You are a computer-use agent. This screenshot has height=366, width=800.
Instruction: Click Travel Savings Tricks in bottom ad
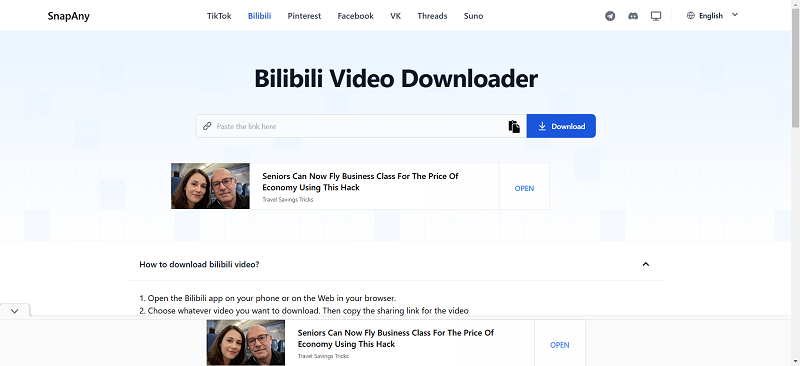323,356
